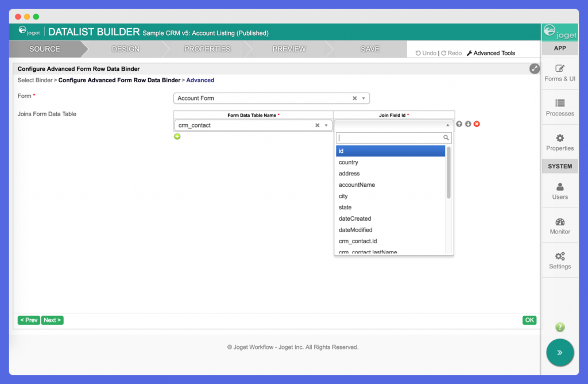
Task: Collapse the Join Field Id dropdown
Action: [x=447, y=125]
